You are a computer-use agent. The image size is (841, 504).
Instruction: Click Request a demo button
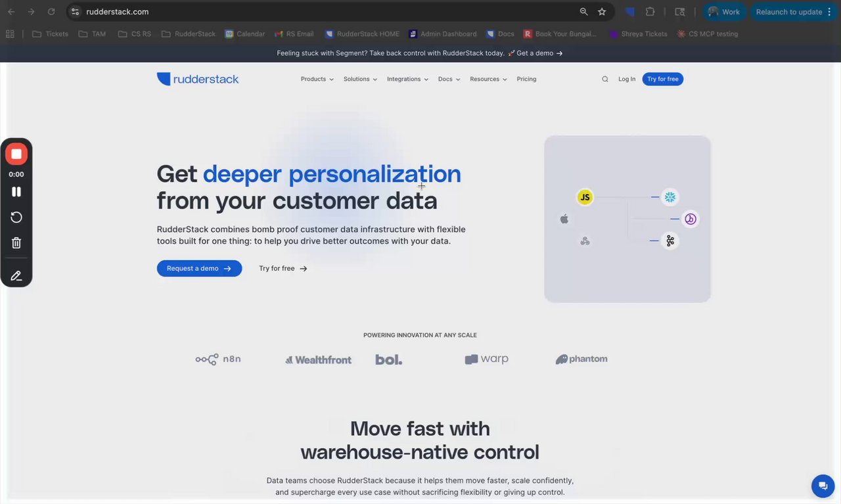[x=199, y=268]
